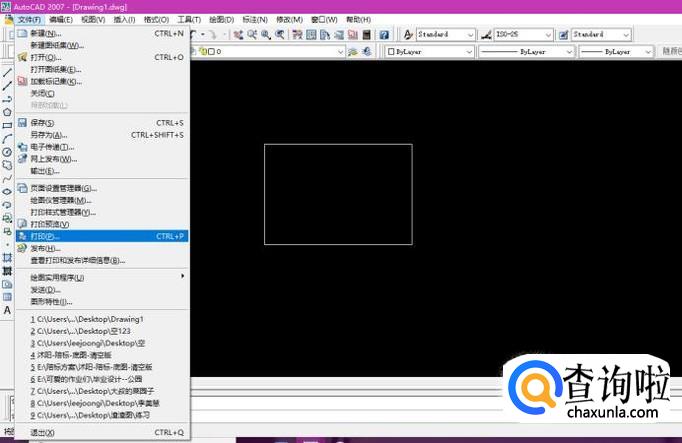This screenshot has height=443, width=682.
Task: Click the multiline Text tool (A) icon
Action: tap(7, 310)
